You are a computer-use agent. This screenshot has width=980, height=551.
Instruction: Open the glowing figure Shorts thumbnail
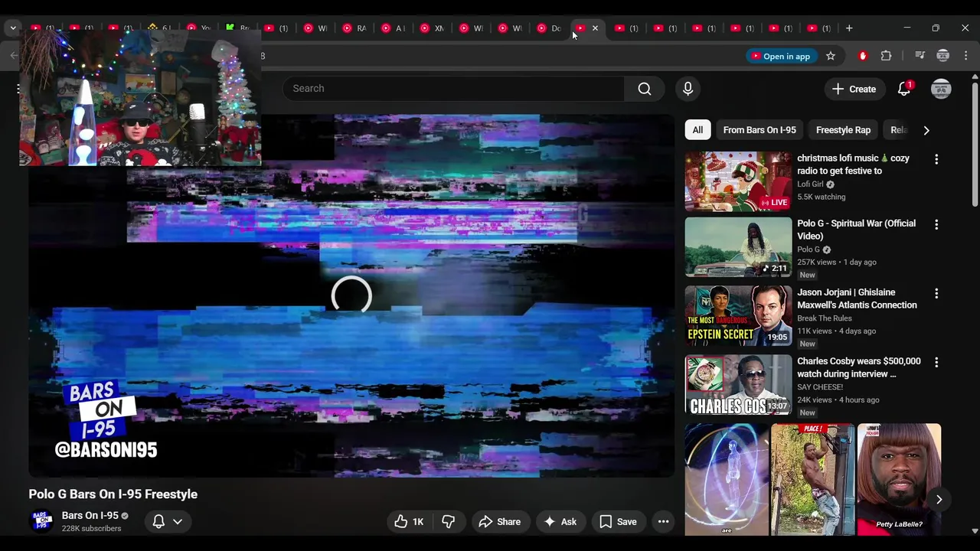pos(727,479)
